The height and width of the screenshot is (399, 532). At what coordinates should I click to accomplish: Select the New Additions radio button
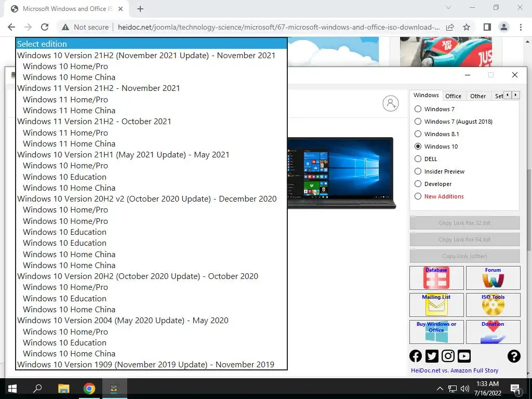click(418, 196)
